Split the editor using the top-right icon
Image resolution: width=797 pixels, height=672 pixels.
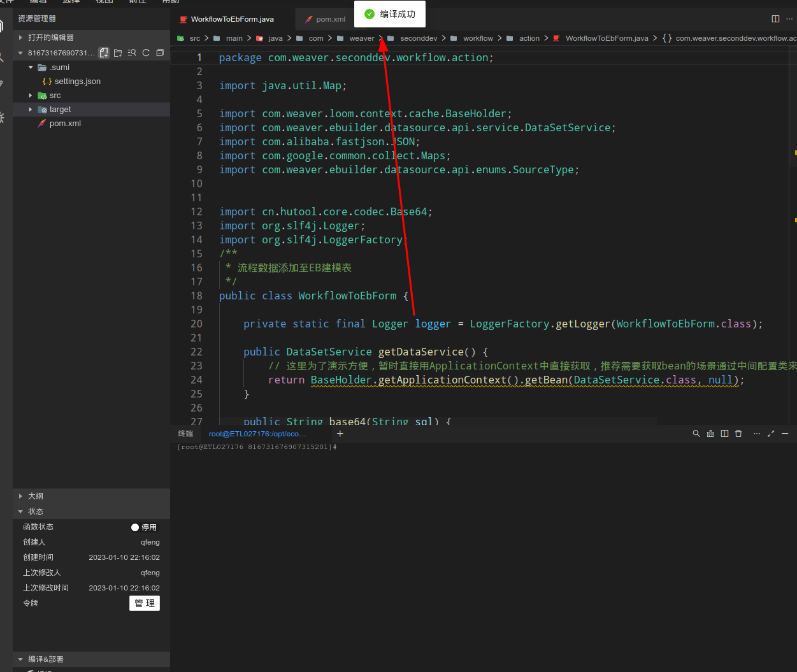click(775, 19)
